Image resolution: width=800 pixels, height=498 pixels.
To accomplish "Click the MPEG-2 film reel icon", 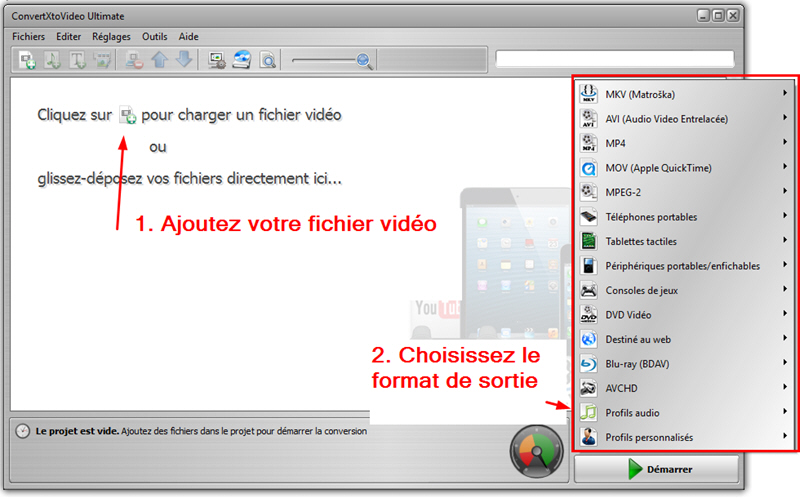I will click(588, 192).
